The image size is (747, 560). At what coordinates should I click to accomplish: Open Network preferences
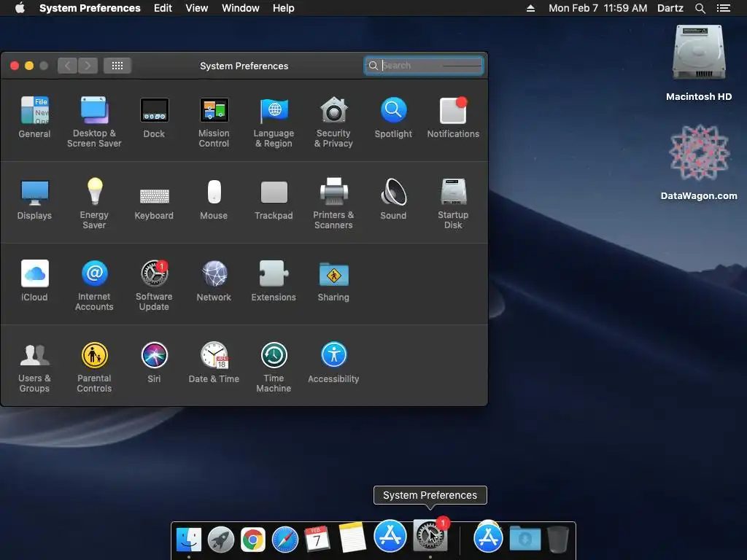click(214, 281)
